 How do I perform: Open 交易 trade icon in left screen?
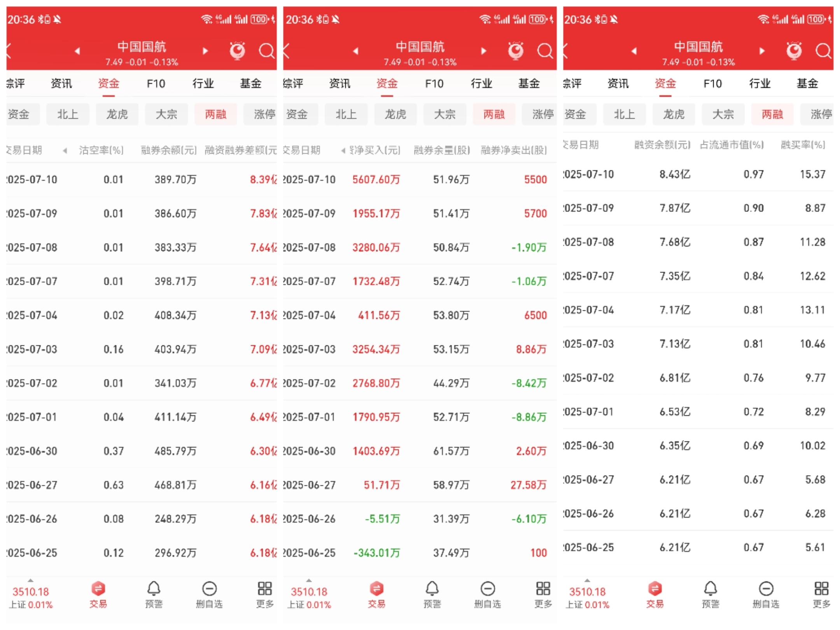[98, 595]
